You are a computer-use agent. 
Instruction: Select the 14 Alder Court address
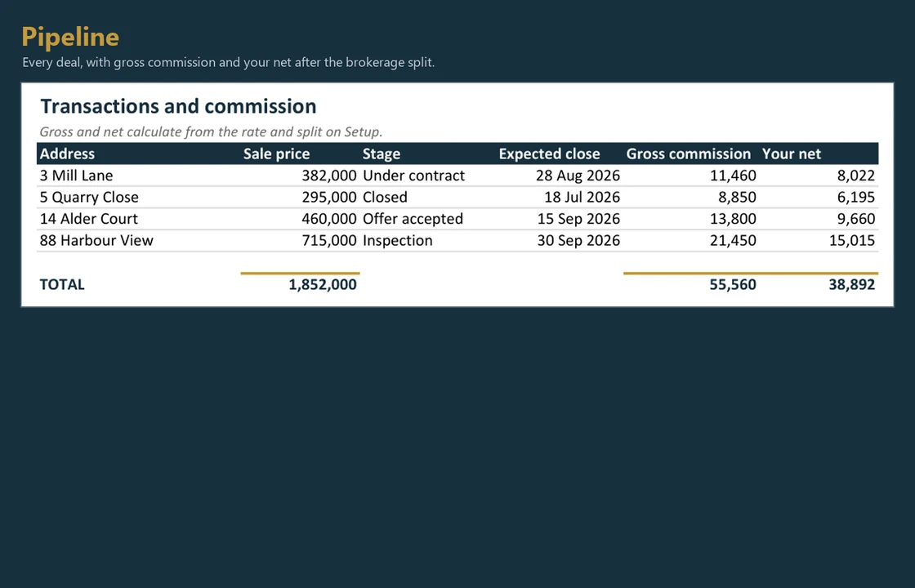[89, 219]
